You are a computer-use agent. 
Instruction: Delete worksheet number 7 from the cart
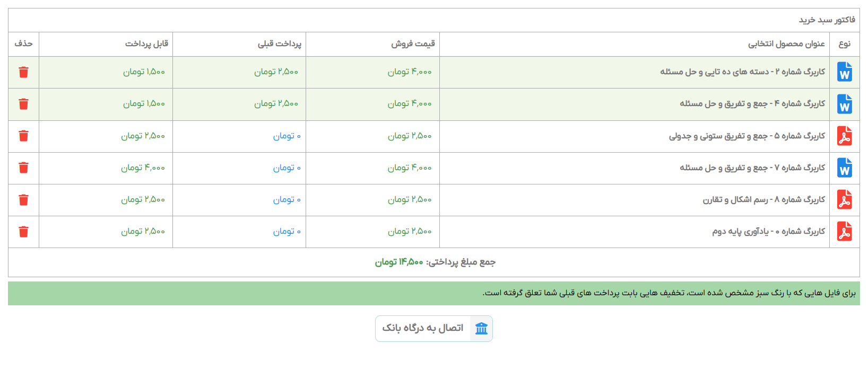coord(23,168)
